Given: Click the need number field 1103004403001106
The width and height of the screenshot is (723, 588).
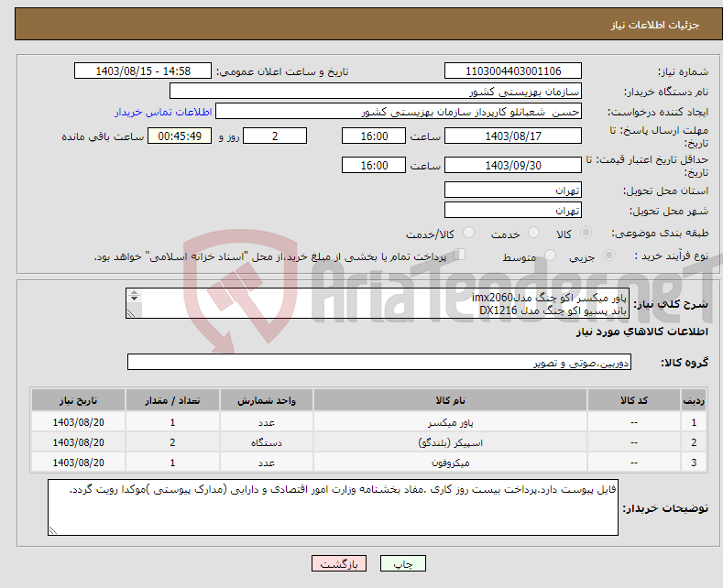Looking at the screenshot, I should [x=513, y=71].
